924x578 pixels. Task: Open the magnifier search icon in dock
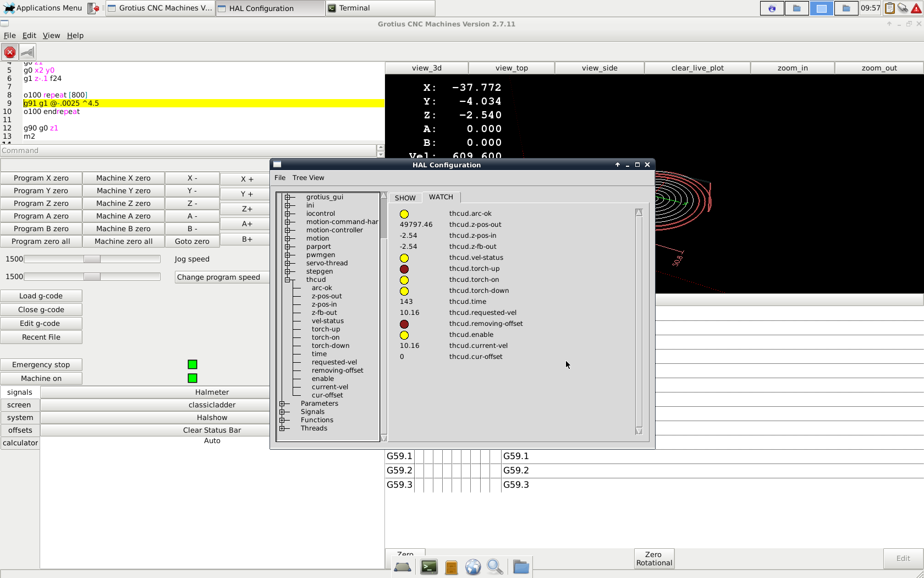495,567
